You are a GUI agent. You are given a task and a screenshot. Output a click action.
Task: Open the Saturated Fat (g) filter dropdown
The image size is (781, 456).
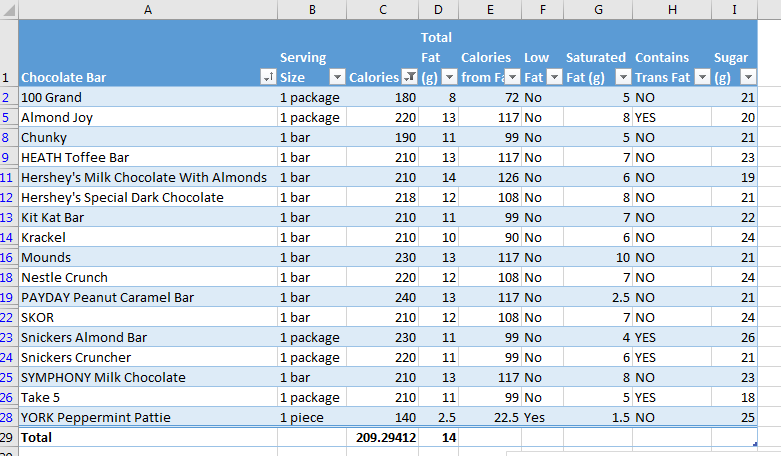pos(622,77)
